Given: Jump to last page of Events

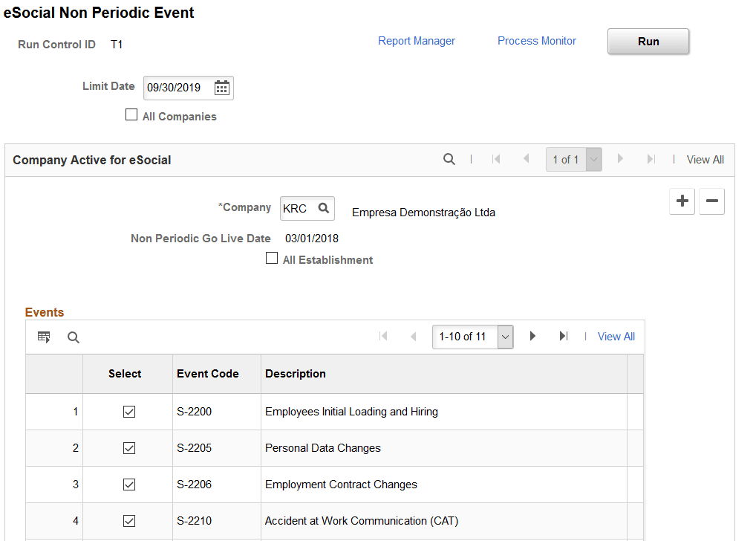Looking at the screenshot, I should (564, 337).
